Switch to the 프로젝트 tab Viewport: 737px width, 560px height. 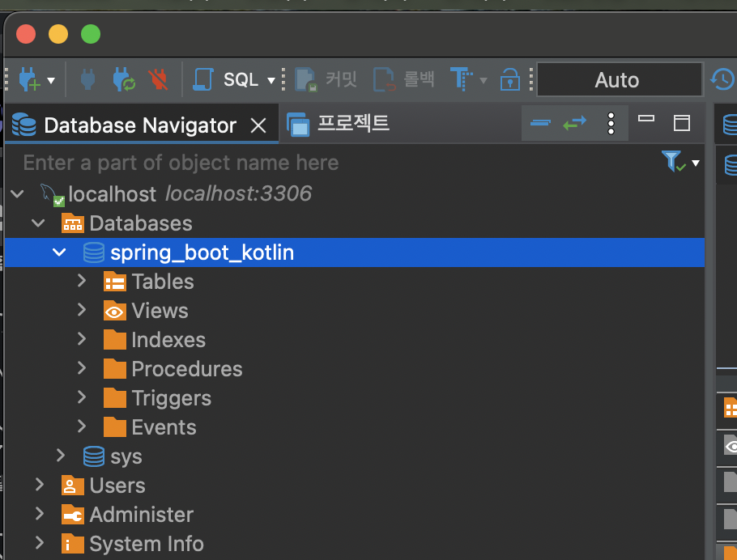coord(338,124)
